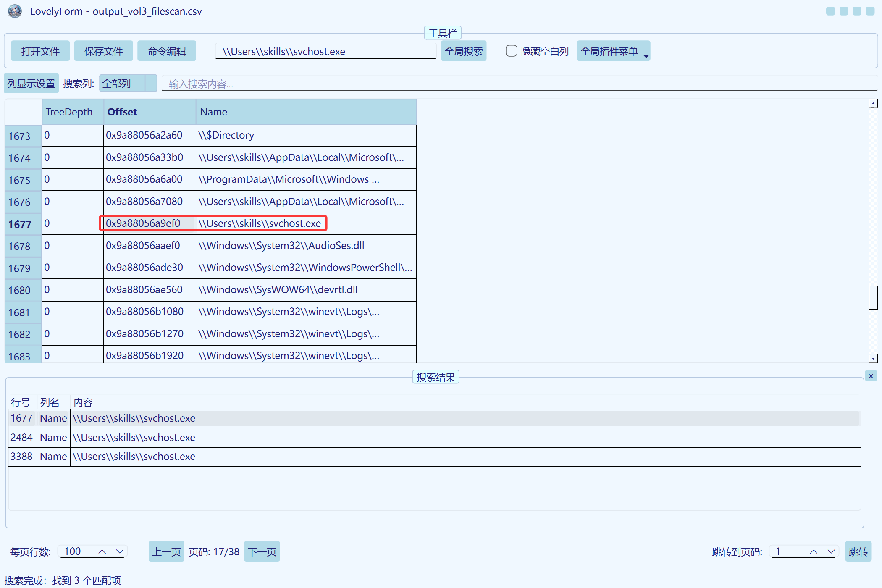
Task: Increase jump-to page number with up arrow
Action: click(814, 551)
